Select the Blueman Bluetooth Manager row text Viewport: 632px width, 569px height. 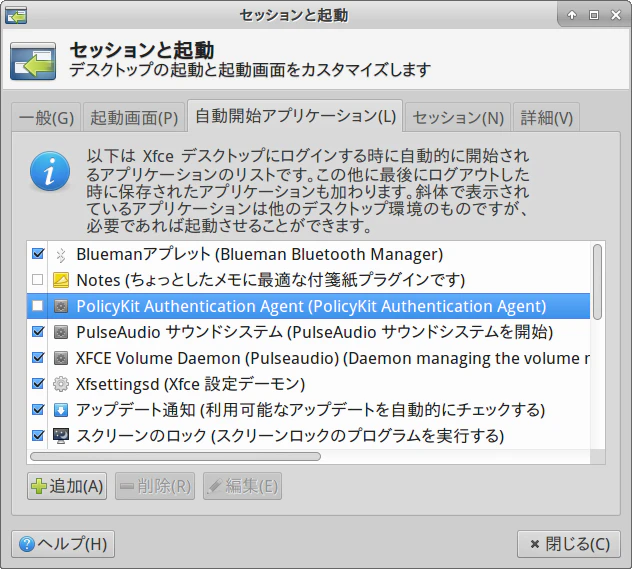(x=260, y=255)
